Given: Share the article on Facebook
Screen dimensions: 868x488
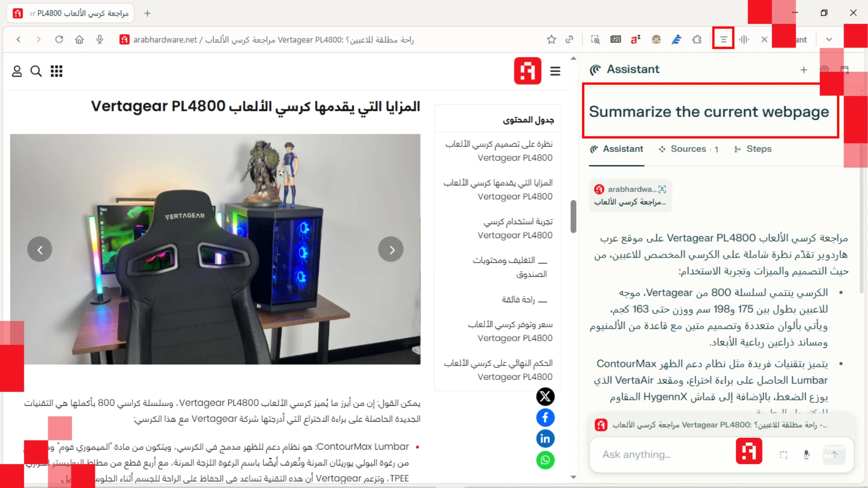Looking at the screenshot, I should point(545,418).
